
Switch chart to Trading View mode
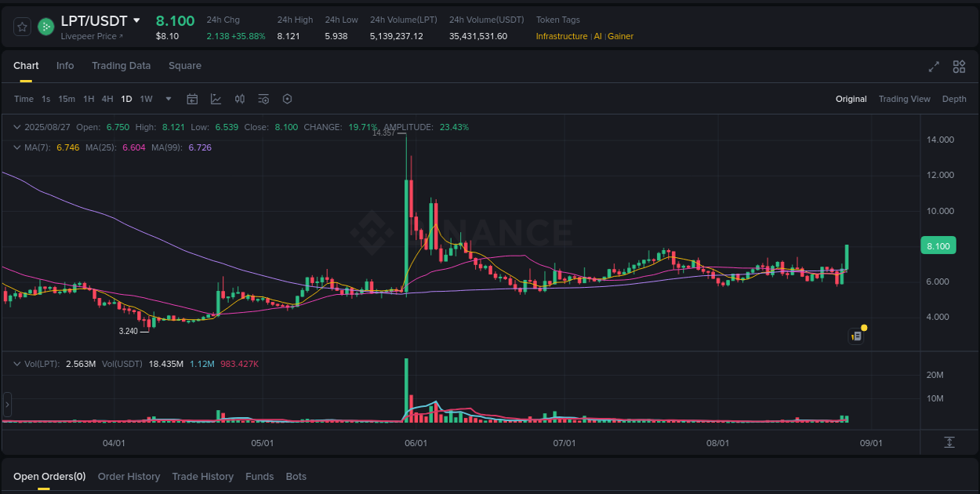point(905,99)
